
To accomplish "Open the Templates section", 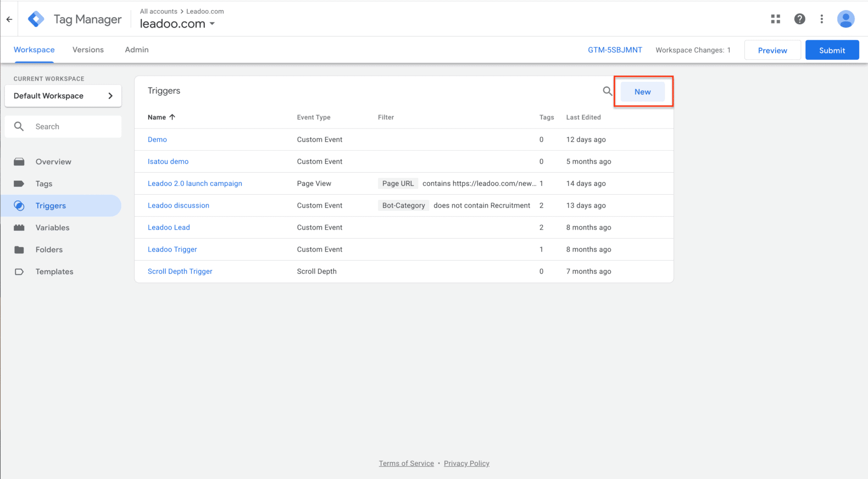I will point(54,271).
